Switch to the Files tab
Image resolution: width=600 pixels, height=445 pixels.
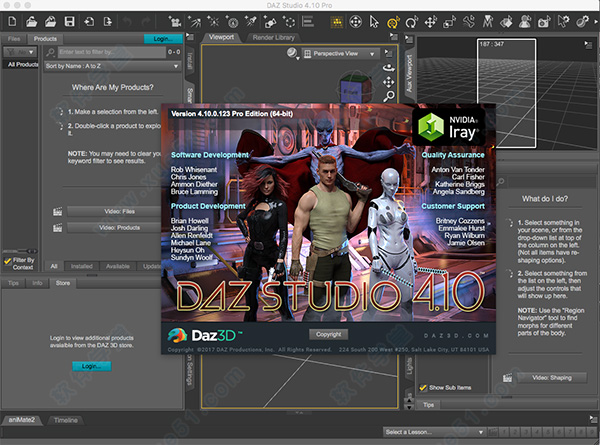[14, 39]
